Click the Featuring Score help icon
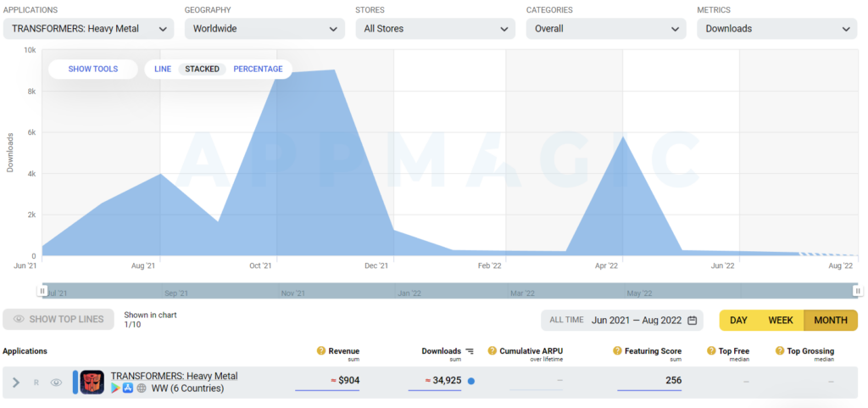 [617, 351]
